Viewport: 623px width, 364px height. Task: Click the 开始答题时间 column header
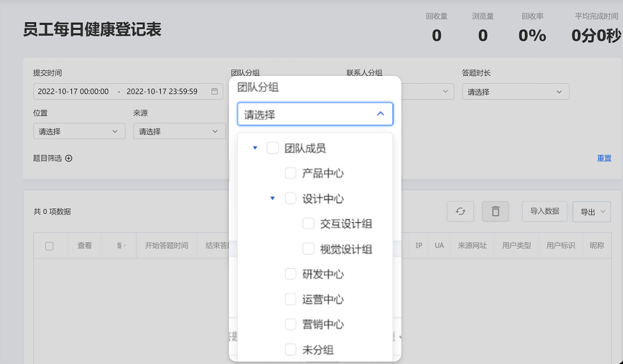[x=167, y=246]
